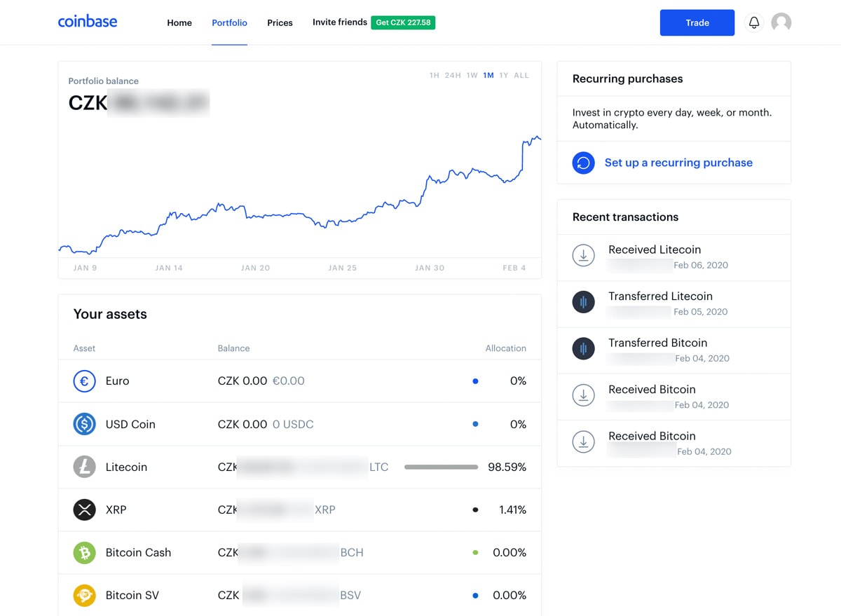Switch to the Prices tab
Image resolution: width=841 pixels, height=616 pixels.
[x=280, y=22]
